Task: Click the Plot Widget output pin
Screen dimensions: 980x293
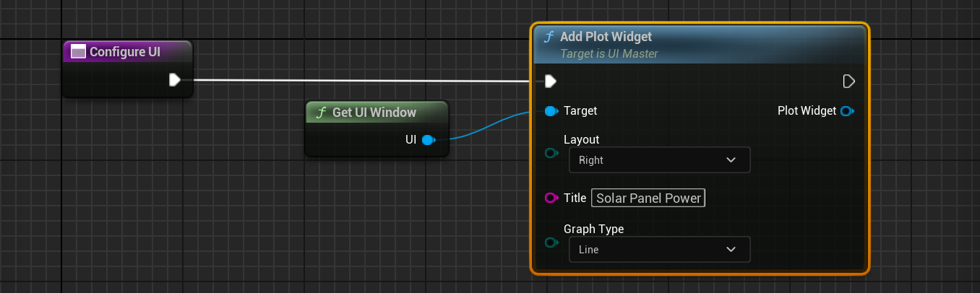Action: point(847,111)
